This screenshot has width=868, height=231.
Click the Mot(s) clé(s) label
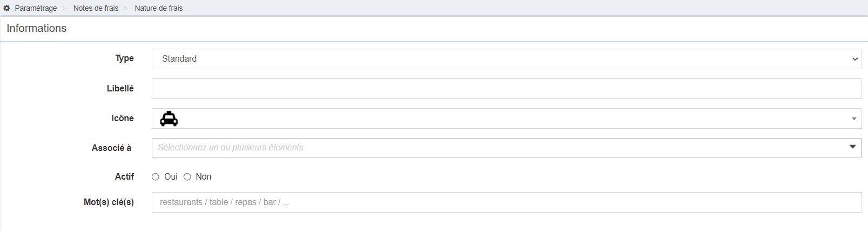click(109, 202)
